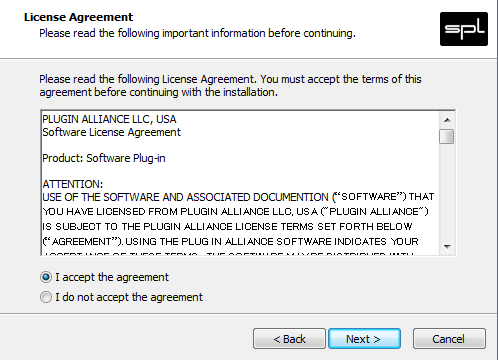The height and width of the screenshot is (360, 498).
Task: Click the YOU HAVE LICENSED FROM license line
Action: pos(235,212)
